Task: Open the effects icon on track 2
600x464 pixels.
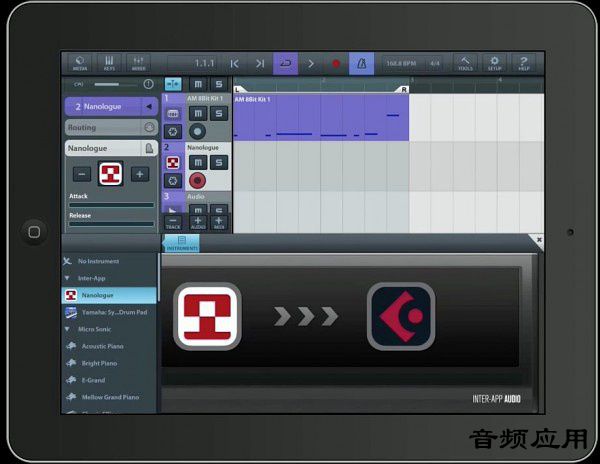Action: pyautogui.click(x=173, y=181)
